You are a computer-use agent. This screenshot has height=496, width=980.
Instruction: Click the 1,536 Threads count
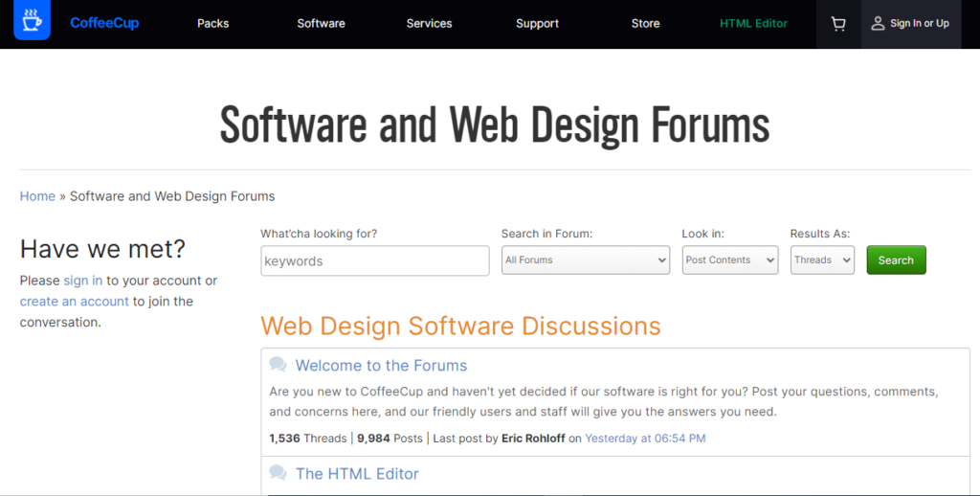[307, 439]
